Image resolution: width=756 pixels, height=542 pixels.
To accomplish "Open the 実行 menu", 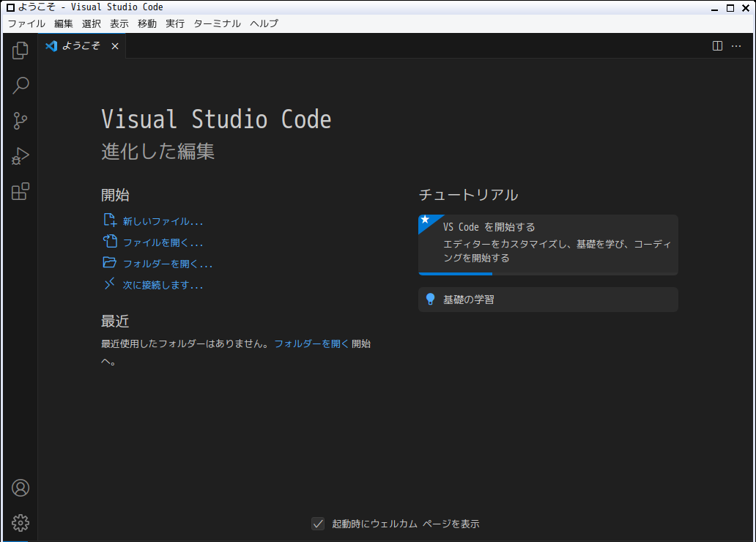I will (x=175, y=23).
